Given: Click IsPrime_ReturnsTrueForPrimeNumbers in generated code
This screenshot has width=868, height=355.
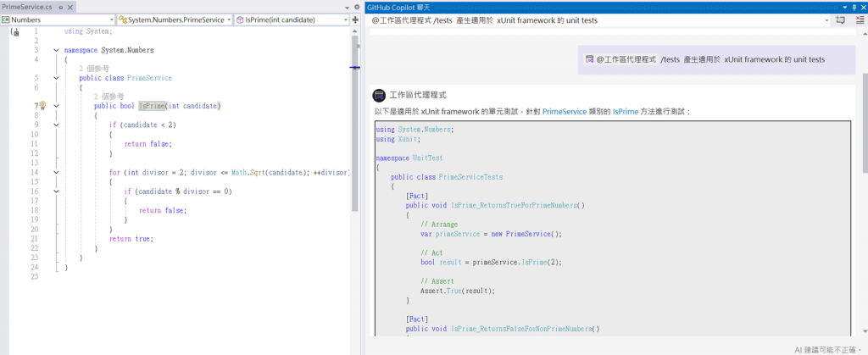Looking at the screenshot, I should (x=514, y=205).
